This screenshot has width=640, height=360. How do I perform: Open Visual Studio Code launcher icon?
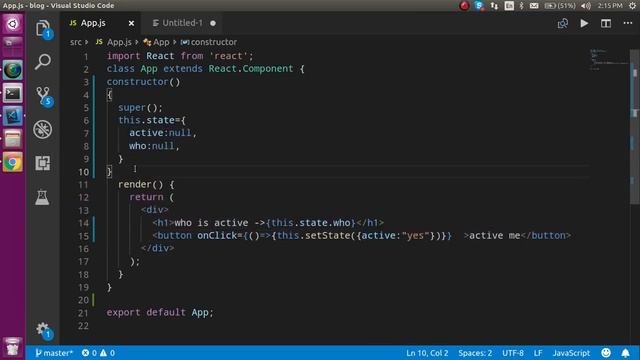point(13,116)
